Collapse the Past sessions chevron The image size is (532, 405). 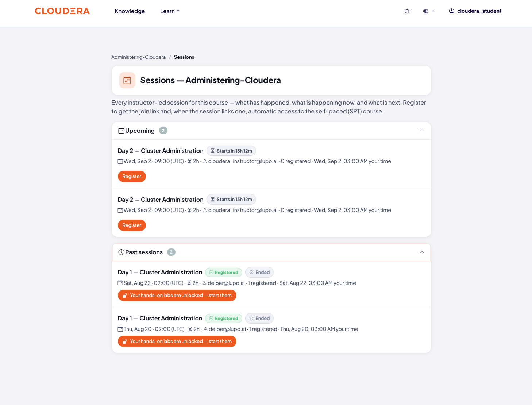[422, 252]
